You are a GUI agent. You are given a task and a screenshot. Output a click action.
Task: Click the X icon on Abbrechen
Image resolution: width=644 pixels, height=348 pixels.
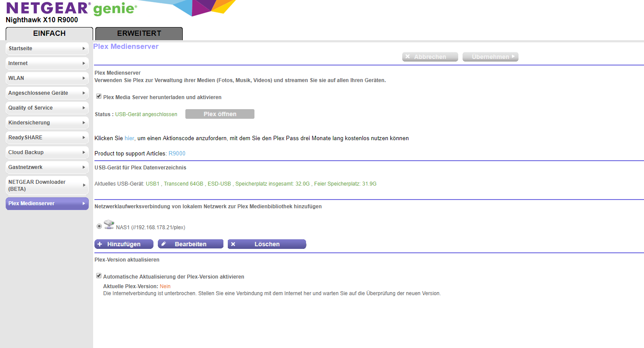pyautogui.click(x=407, y=57)
